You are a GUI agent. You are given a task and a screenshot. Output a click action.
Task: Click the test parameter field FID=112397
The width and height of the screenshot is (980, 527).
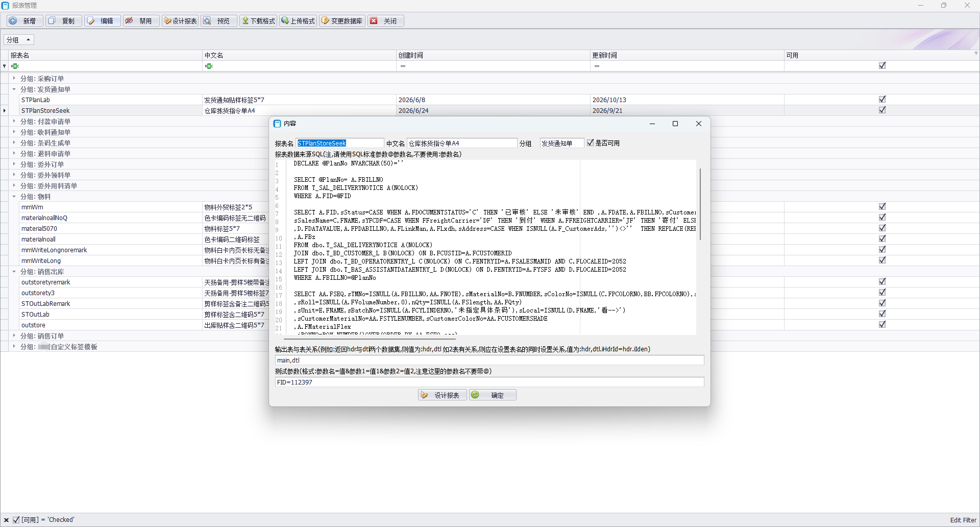click(489, 382)
